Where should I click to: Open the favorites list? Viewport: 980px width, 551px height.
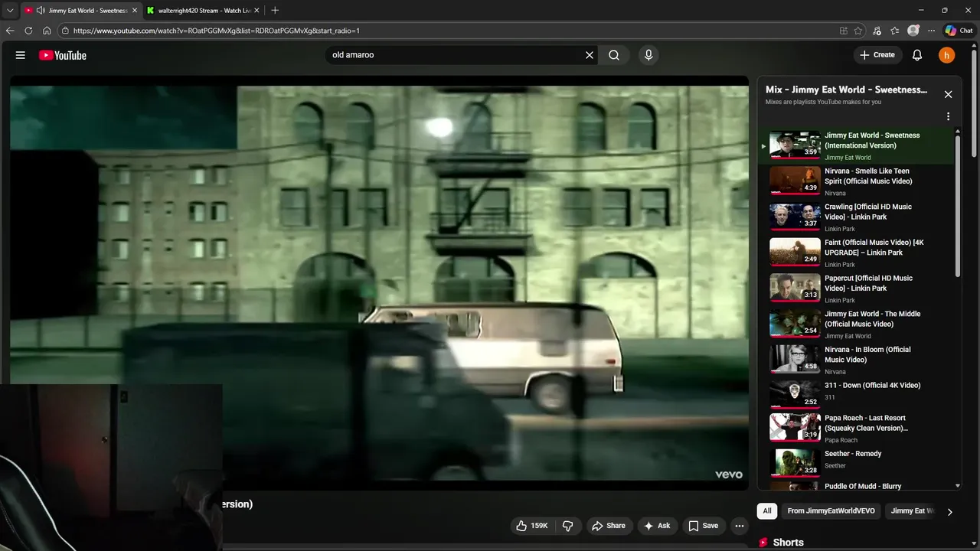pos(894,31)
